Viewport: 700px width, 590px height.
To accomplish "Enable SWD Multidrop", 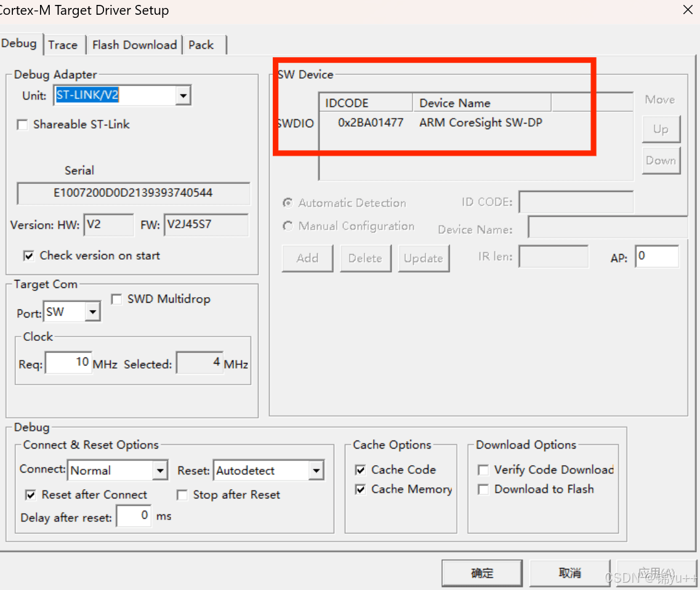I will point(116,298).
